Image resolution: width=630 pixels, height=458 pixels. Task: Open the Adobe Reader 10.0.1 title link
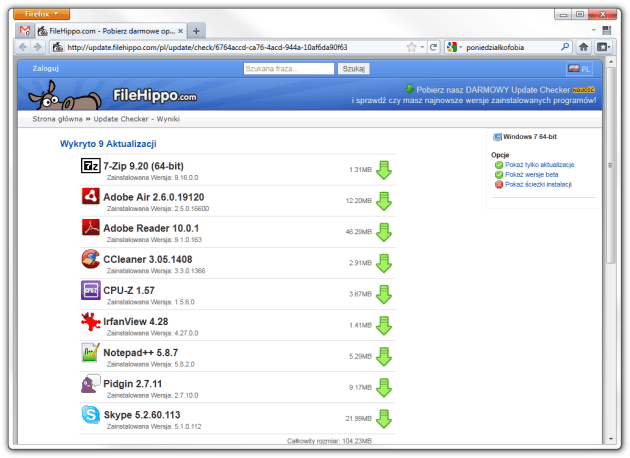point(151,228)
